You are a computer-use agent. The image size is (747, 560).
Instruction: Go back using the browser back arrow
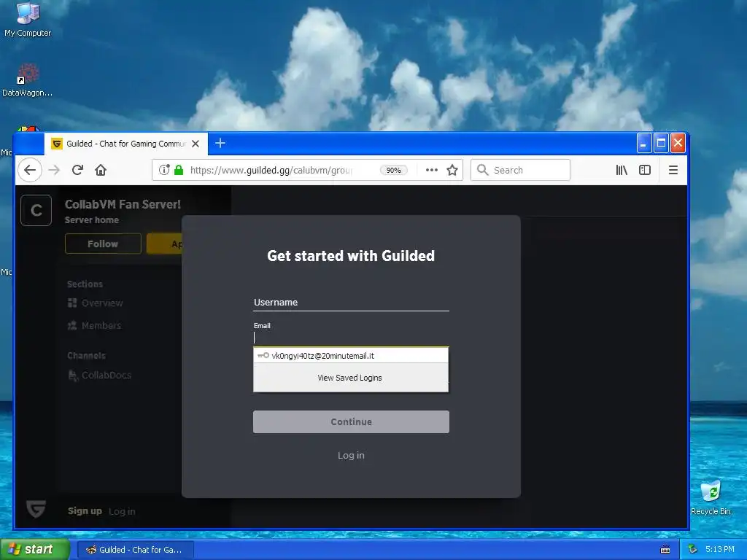pos(30,170)
